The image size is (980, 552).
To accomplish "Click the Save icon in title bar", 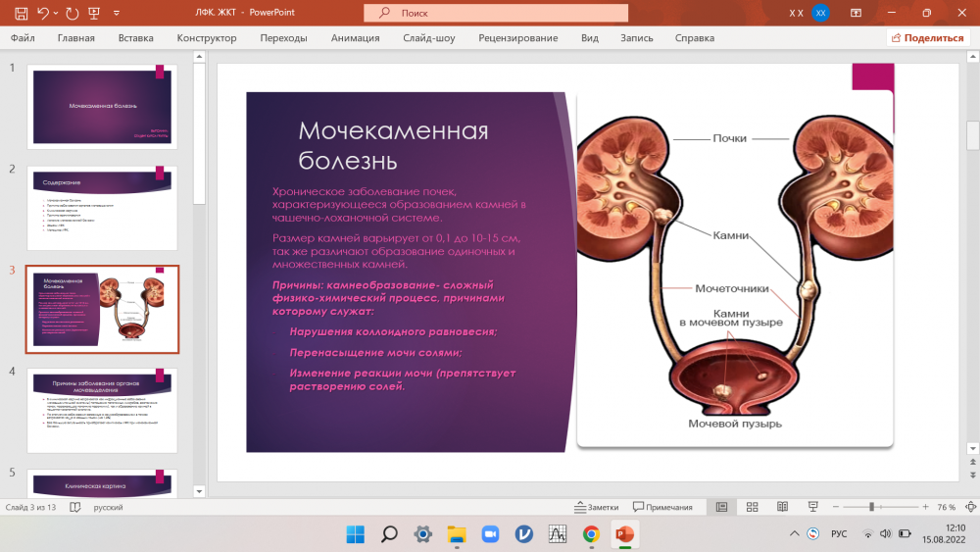I will pyautogui.click(x=21, y=13).
